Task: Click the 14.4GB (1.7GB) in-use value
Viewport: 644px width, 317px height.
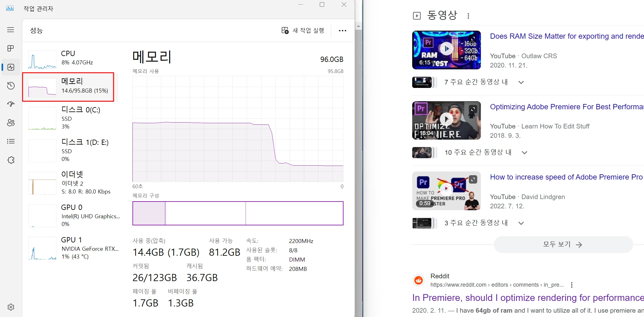Action: [x=166, y=252]
